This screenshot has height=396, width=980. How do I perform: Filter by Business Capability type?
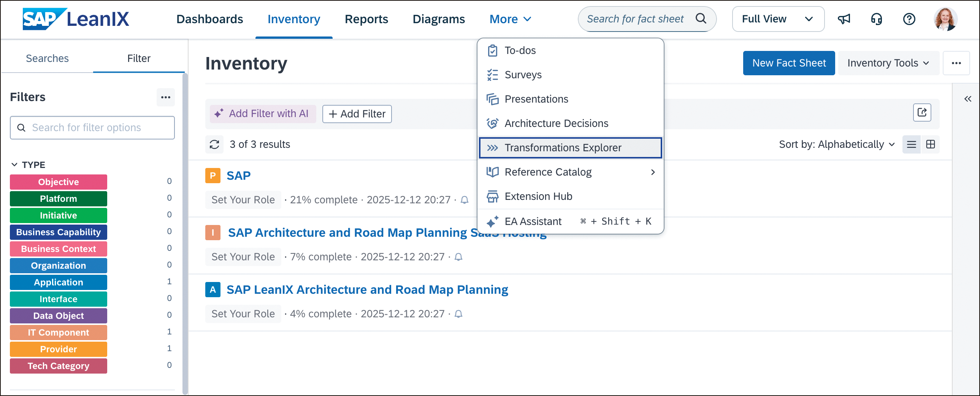coord(59,232)
